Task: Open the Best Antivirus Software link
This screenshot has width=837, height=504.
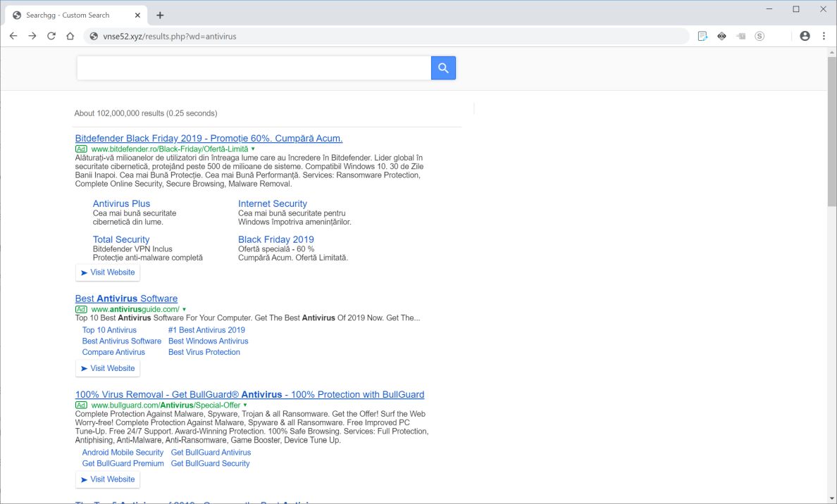Action: point(126,298)
